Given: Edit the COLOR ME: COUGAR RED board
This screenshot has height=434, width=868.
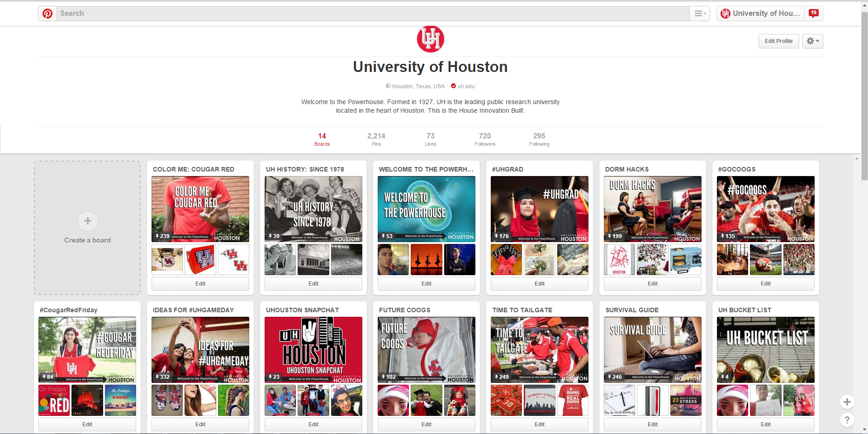Looking at the screenshot, I should pyautogui.click(x=200, y=284).
